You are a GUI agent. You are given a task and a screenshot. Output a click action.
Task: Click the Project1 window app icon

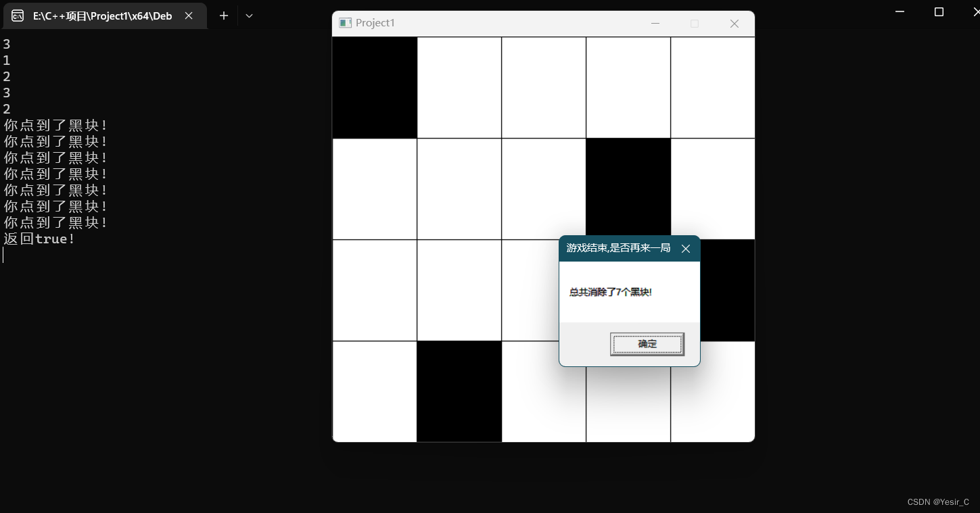345,23
